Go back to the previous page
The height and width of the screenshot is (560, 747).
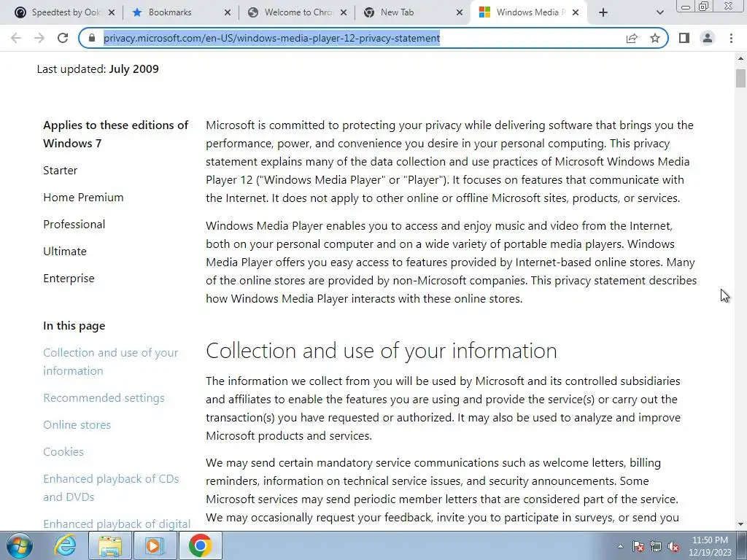(x=16, y=38)
